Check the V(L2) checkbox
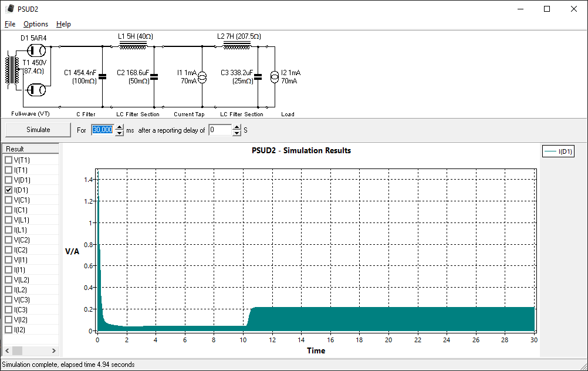This screenshot has width=588, height=371. pyautogui.click(x=8, y=279)
